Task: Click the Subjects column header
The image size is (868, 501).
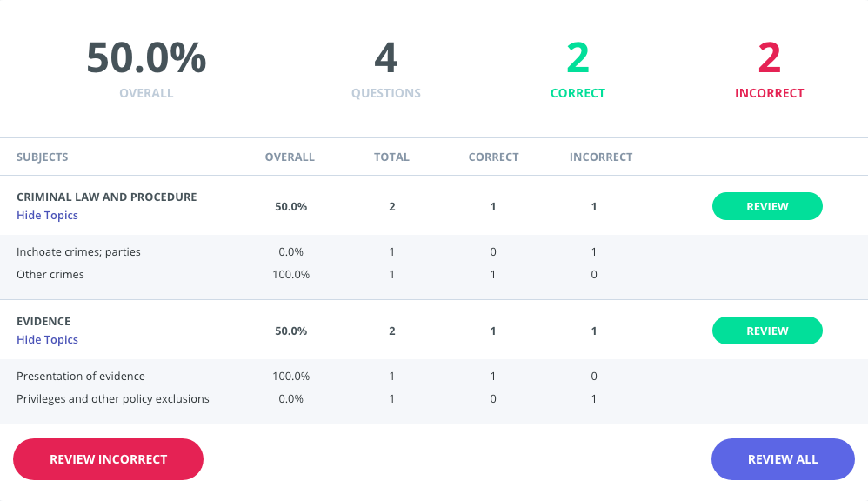Action: (42, 157)
